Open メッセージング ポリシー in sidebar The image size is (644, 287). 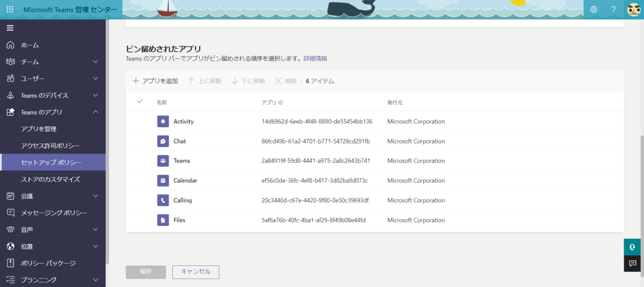pyautogui.click(x=54, y=213)
